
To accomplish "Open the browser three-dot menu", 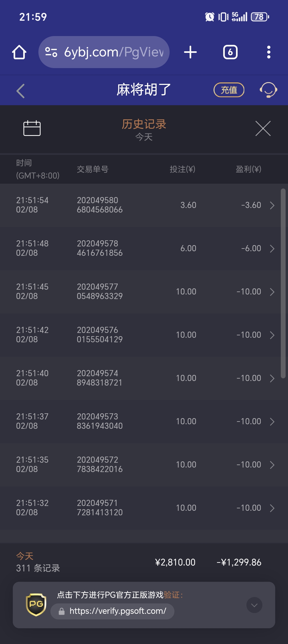I will (x=269, y=52).
